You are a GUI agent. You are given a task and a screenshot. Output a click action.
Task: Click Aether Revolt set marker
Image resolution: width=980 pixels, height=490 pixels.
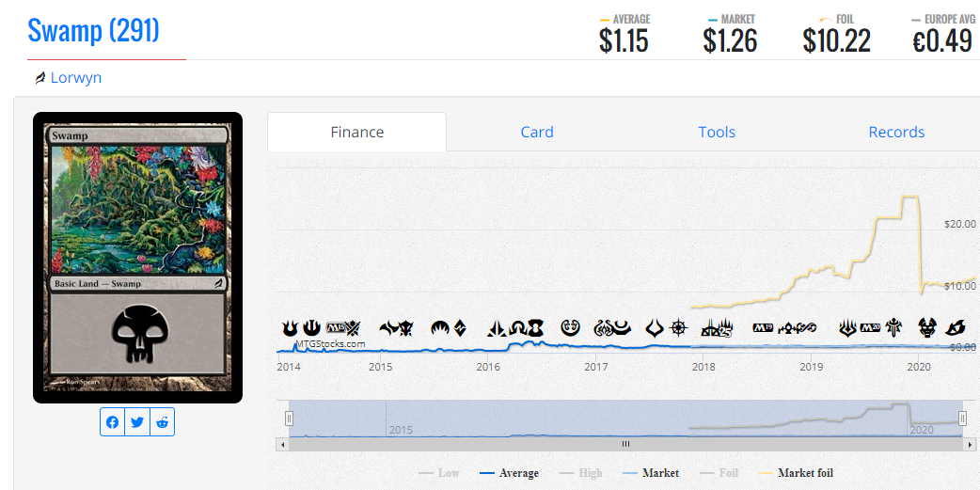[x=604, y=327]
